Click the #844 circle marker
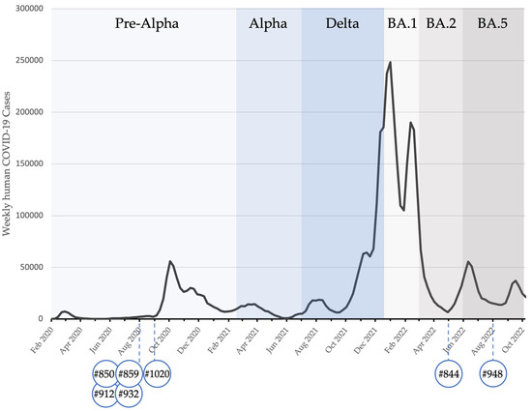The height and width of the screenshot is (411, 532). coord(449,374)
